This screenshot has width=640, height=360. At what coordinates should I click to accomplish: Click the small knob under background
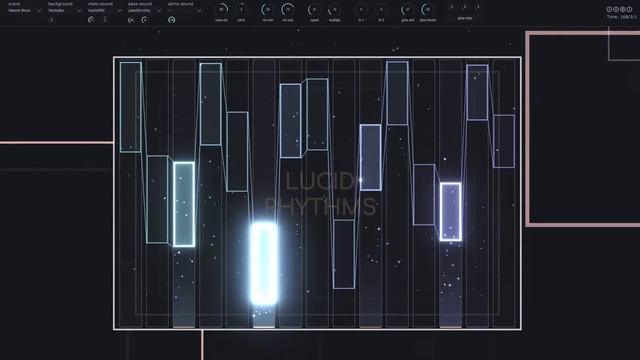51,20
